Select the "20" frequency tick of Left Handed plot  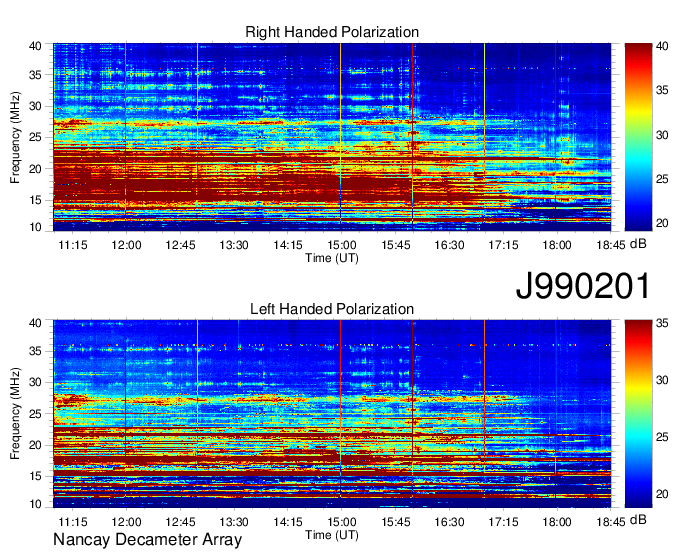coord(35,445)
